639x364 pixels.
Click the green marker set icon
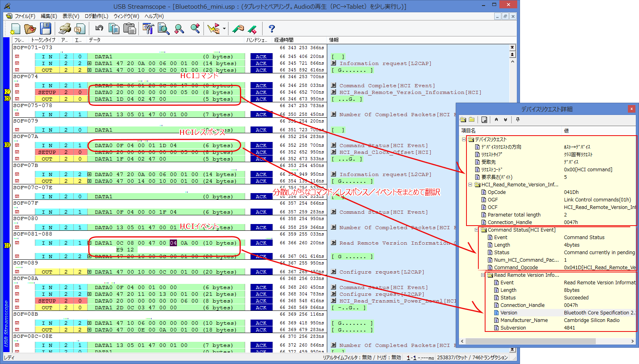(238, 29)
